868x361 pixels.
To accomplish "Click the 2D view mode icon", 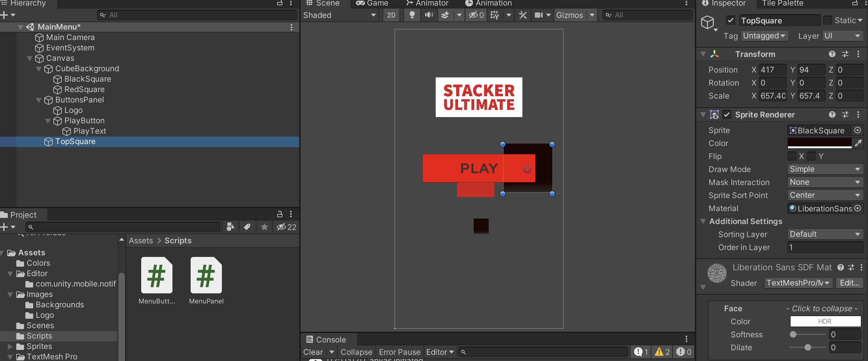I will [391, 15].
